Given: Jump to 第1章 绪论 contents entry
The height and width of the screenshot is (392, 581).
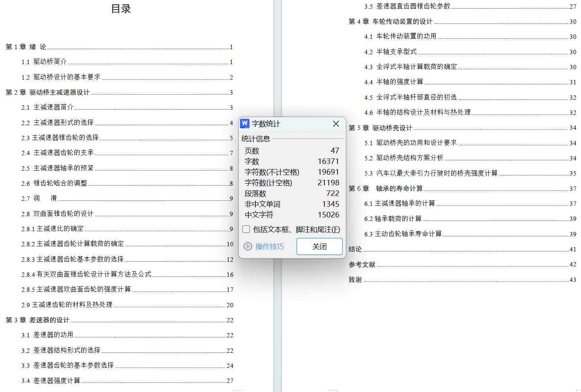Looking at the screenshot, I should click(x=26, y=47).
